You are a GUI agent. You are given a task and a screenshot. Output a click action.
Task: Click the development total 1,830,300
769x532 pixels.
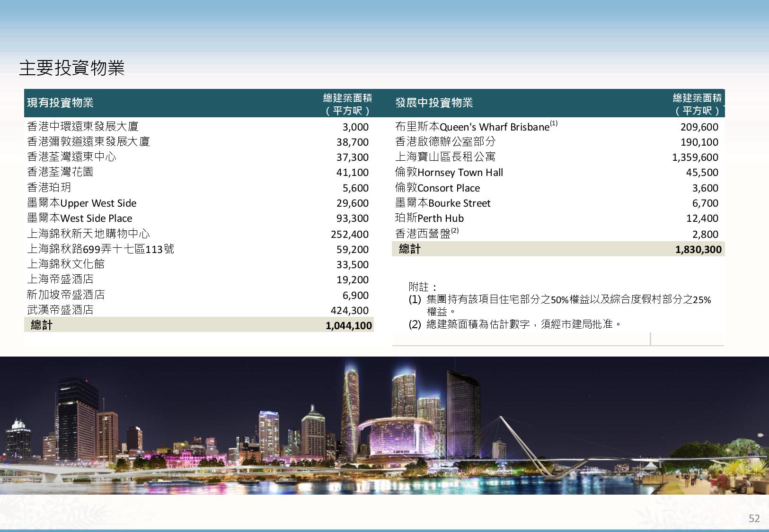tap(698, 250)
